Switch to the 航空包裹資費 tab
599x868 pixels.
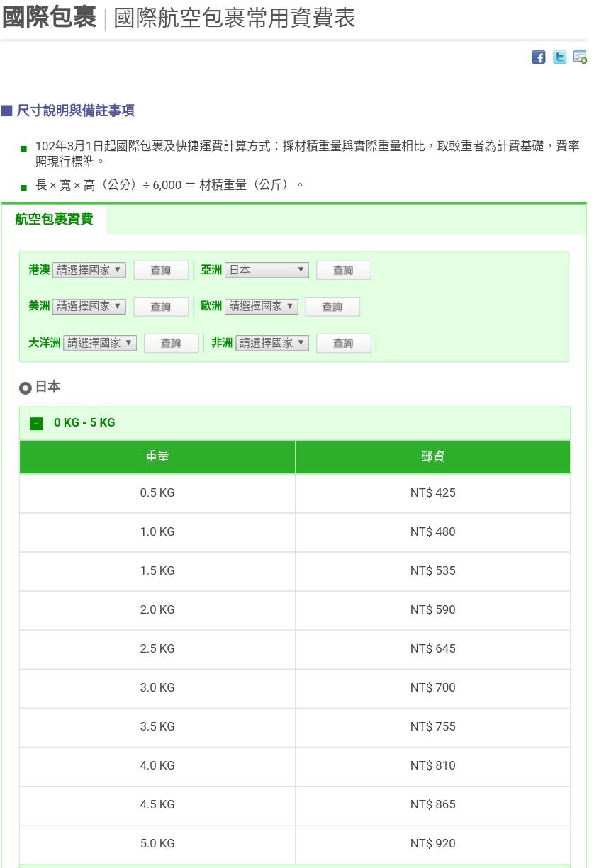point(54,220)
